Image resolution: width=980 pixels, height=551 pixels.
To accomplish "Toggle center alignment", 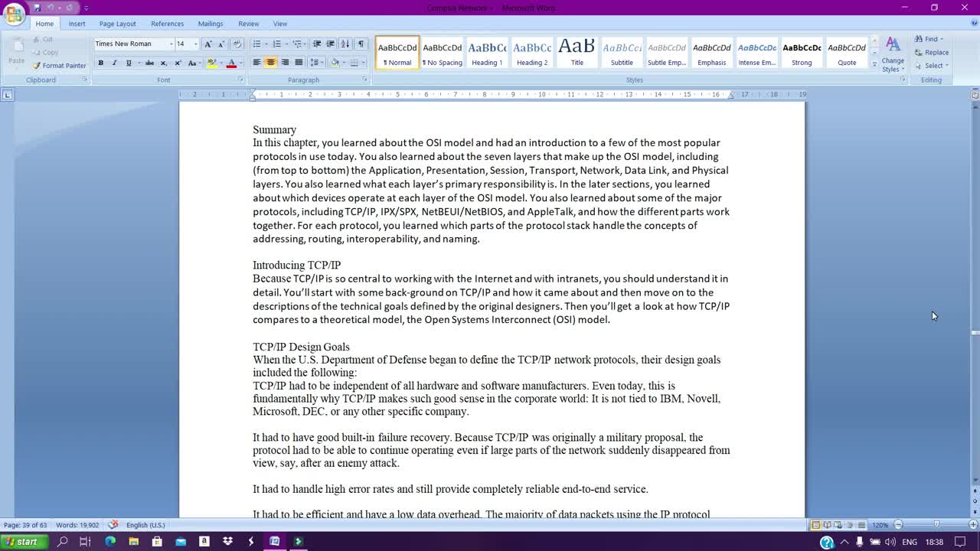I will (270, 63).
